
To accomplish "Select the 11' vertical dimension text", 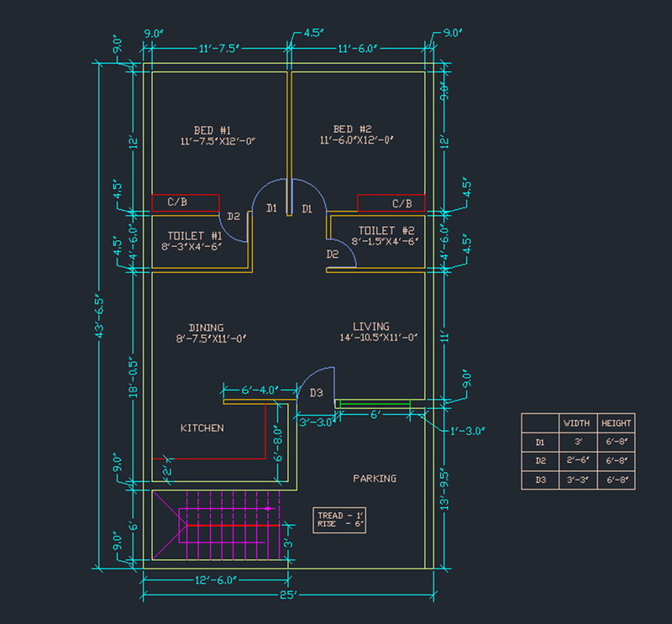I will (x=444, y=336).
